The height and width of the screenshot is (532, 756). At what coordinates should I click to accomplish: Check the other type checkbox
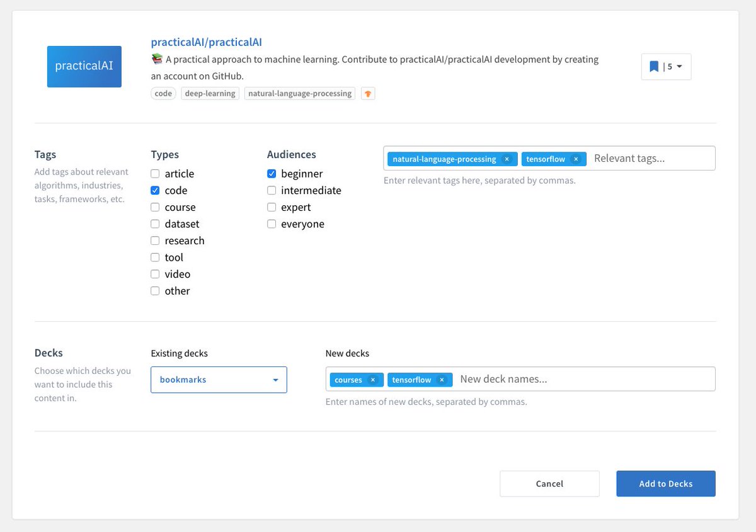155,291
